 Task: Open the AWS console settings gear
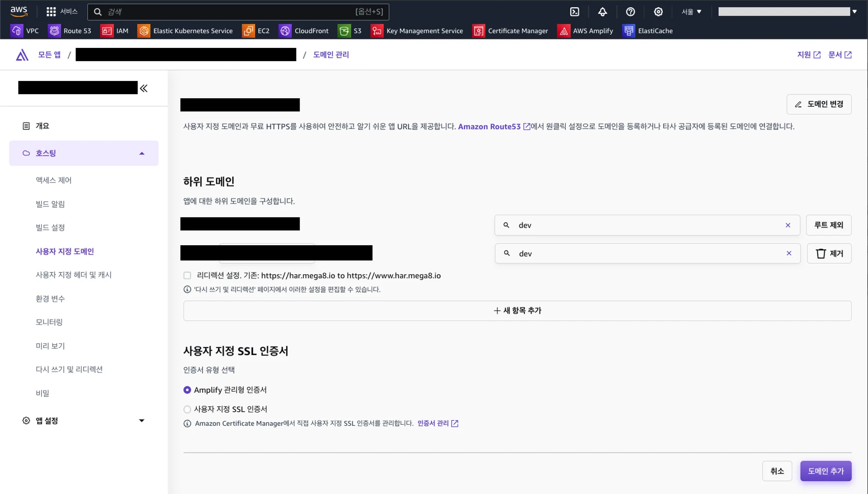(658, 12)
